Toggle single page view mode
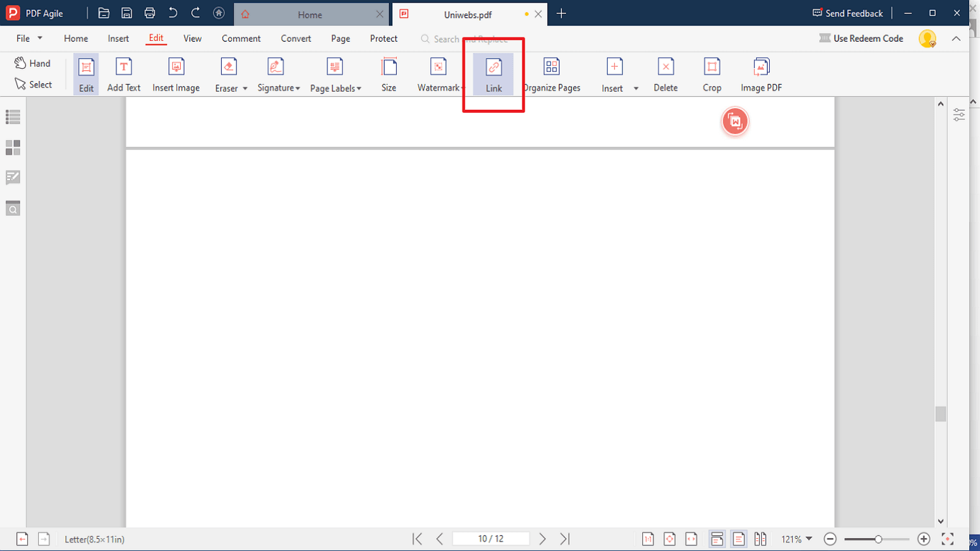The image size is (980, 551). [739, 539]
